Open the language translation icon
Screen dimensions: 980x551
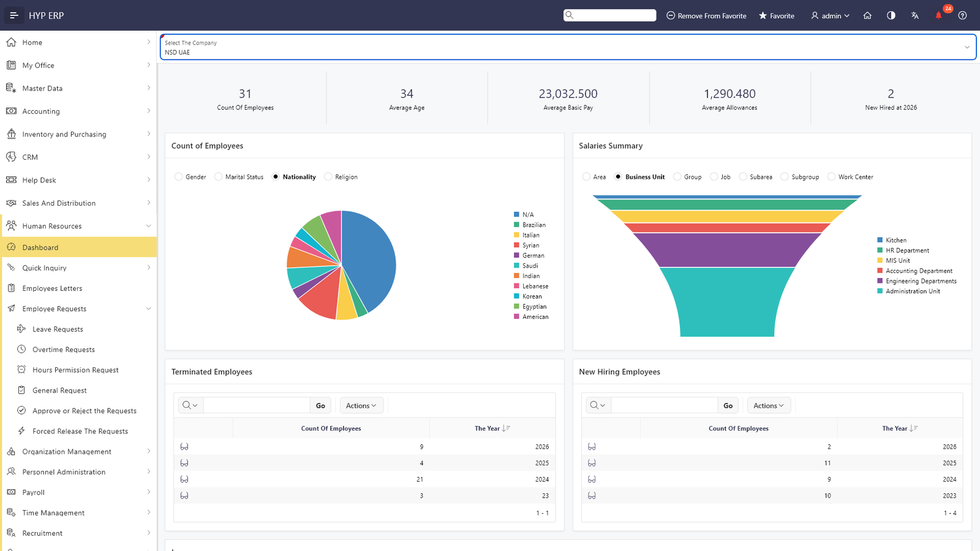coord(914,15)
